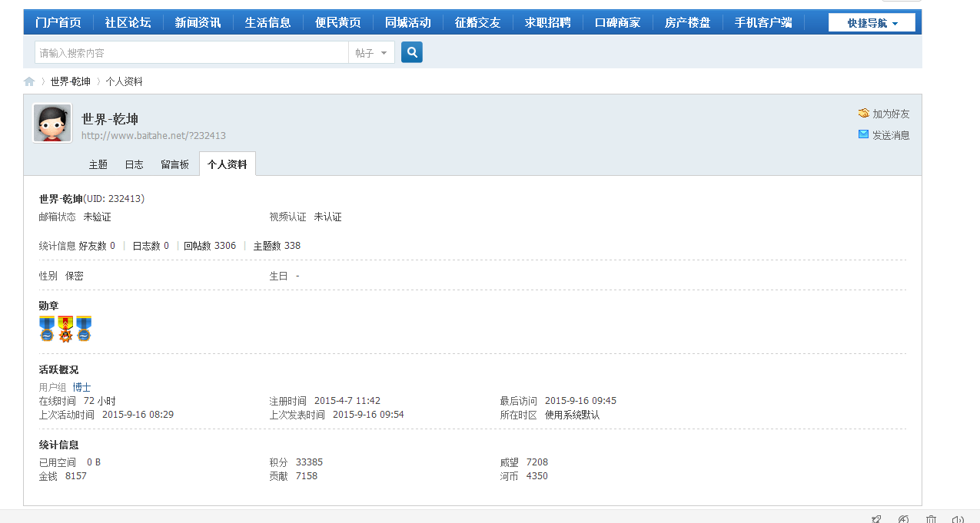The width and height of the screenshot is (980, 523).
Task: Click the speaker icon in bottom bar
Action: 958,518
